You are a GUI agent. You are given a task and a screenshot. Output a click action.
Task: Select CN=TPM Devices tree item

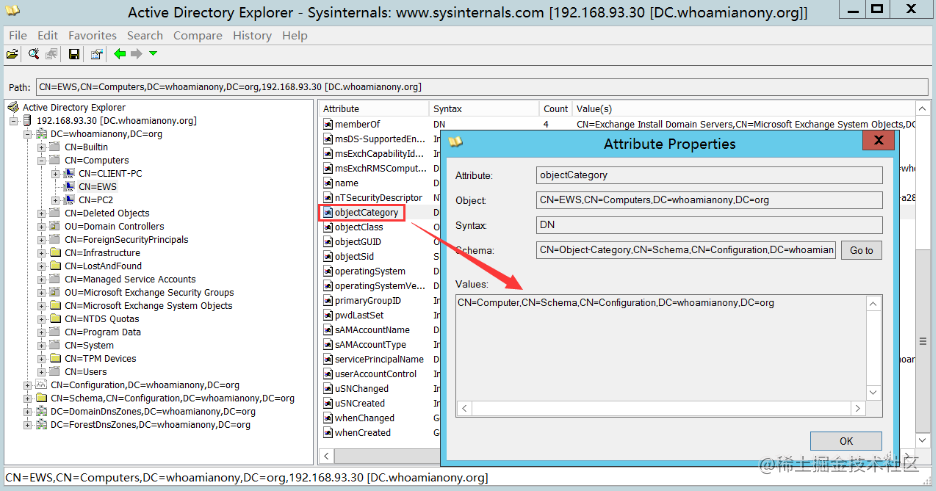pyautogui.click(x=100, y=359)
